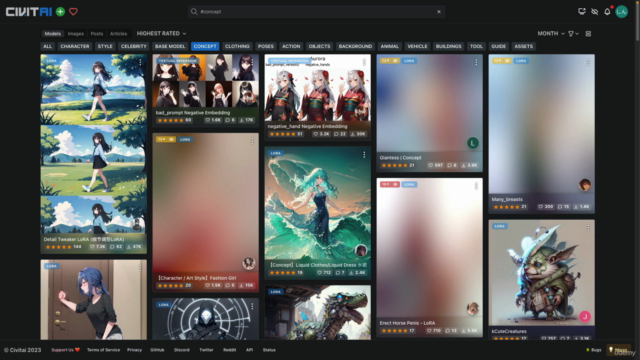The image size is (640, 360).
Task: Open the notifications bell
Action: tap(607, 11)
